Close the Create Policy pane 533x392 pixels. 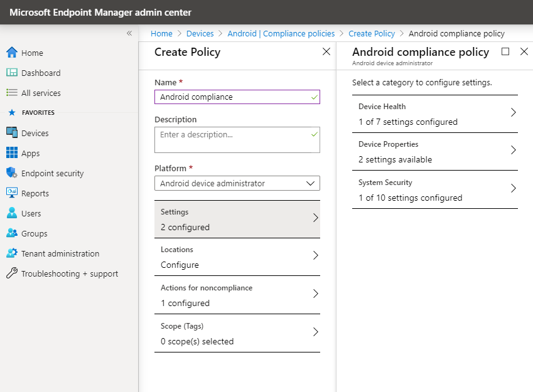click(326, 51)
